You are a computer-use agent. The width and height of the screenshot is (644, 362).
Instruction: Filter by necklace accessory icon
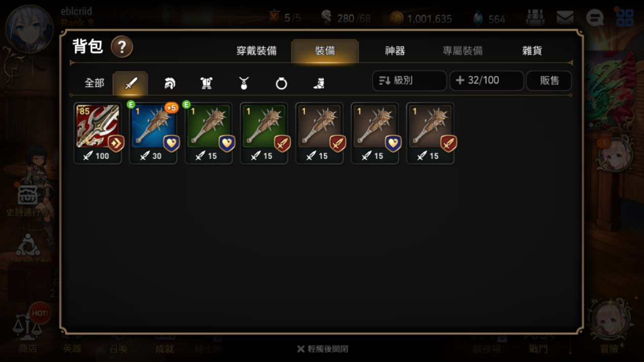244,83
